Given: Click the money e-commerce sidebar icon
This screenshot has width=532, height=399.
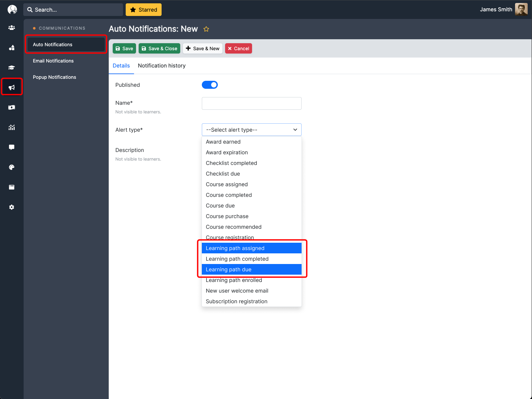Looking at the screenshot, I should point(12,107).
